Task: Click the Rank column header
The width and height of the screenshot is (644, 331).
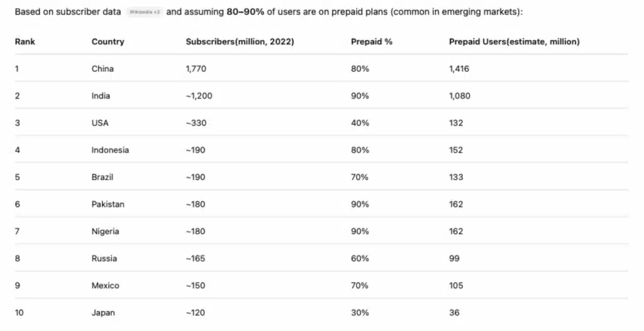Action: (x=25, y=42)
